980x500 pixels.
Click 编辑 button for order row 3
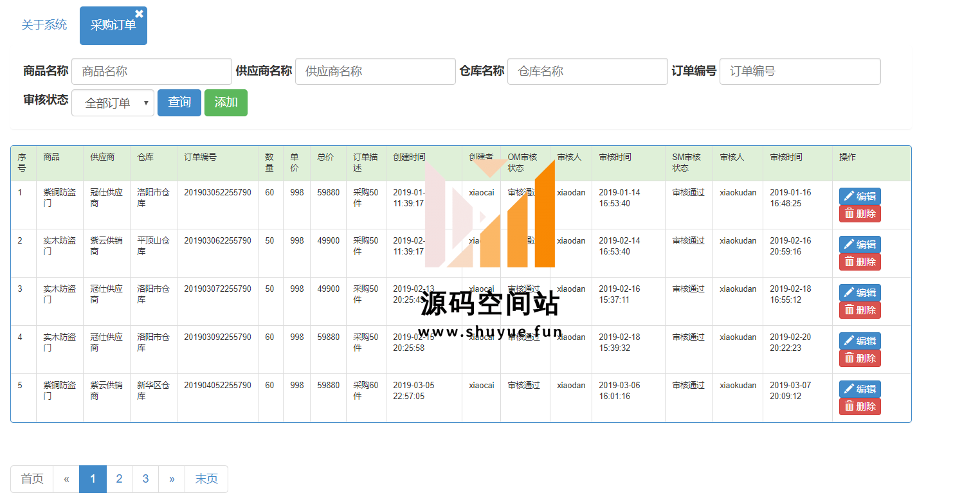[x=859, y=292]
